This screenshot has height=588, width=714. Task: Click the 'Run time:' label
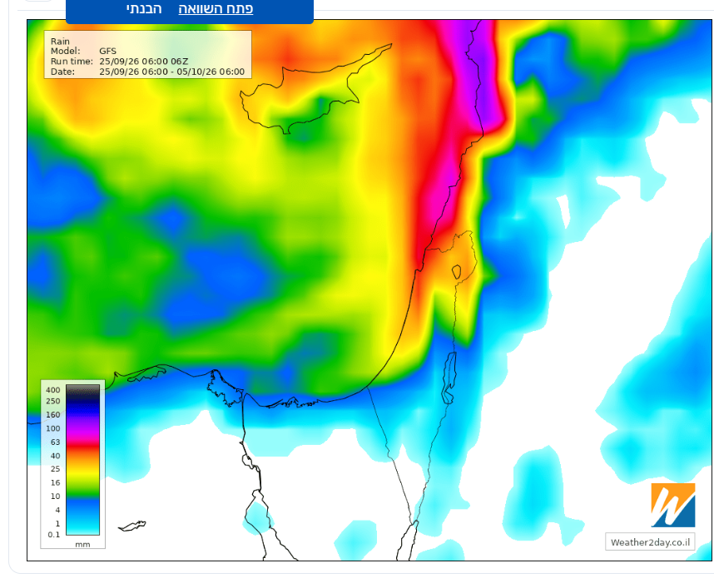(72, 62)
